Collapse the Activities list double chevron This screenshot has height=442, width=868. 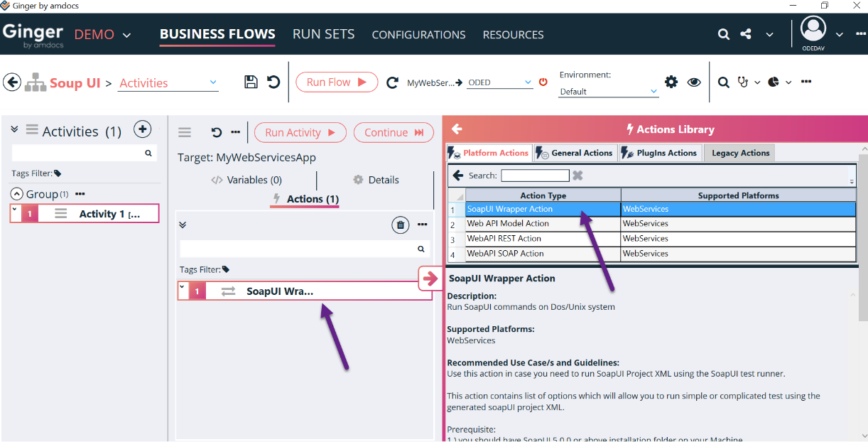(x=14, y=129)
